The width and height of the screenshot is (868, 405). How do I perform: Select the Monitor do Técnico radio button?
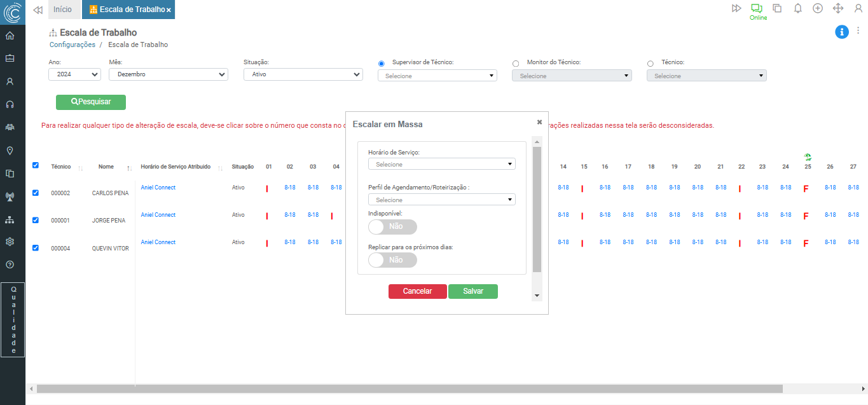[516, 64]
